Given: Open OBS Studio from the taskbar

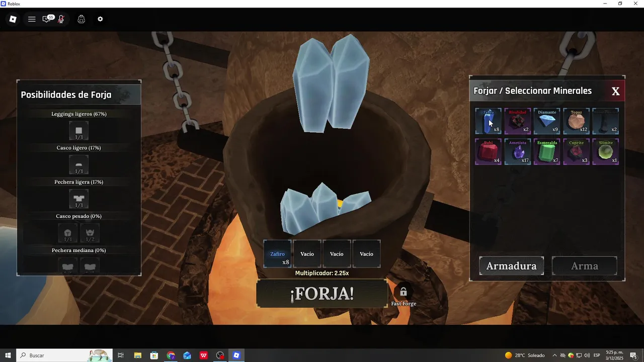Looking at the screenshot, I should coord(220,355).
